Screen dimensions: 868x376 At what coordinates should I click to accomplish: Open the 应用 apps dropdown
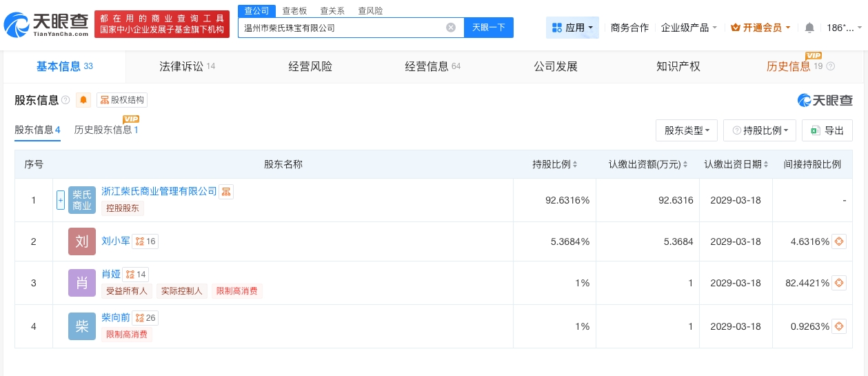pos(572,28)
